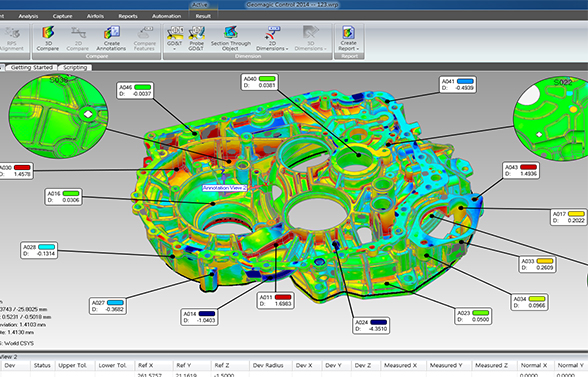
Task: Switch to the Getting Started tab
Action: point(32,68)
